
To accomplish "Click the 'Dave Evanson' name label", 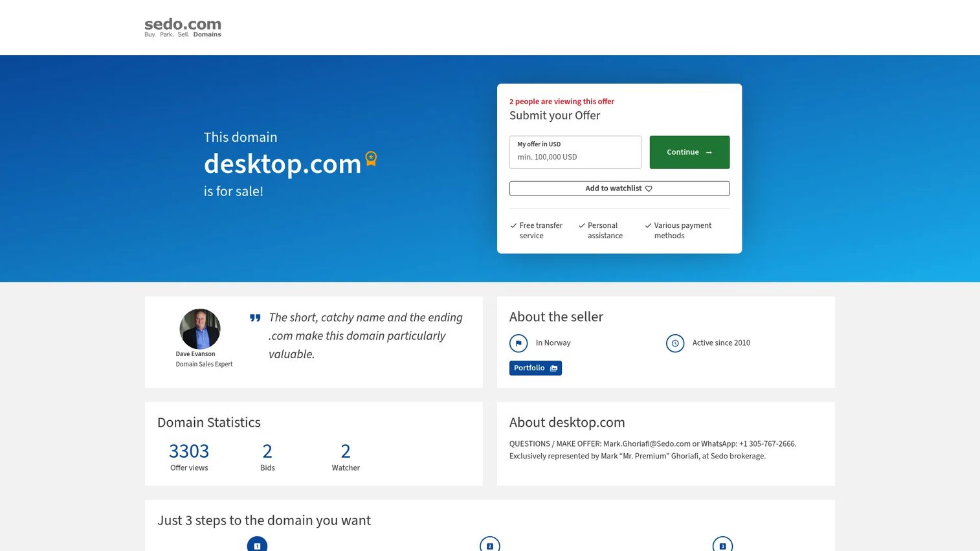I will coord(195,354).
